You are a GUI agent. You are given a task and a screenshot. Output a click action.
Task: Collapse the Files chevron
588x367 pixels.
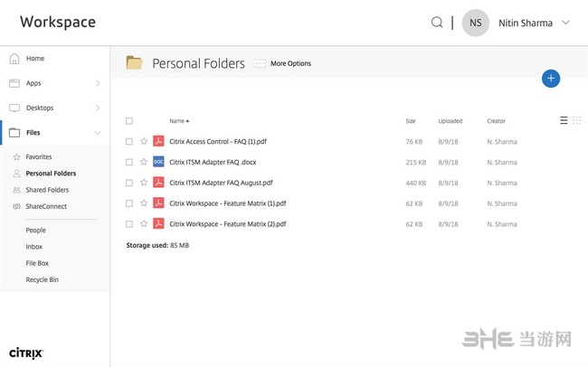click(x=98, y=132)
